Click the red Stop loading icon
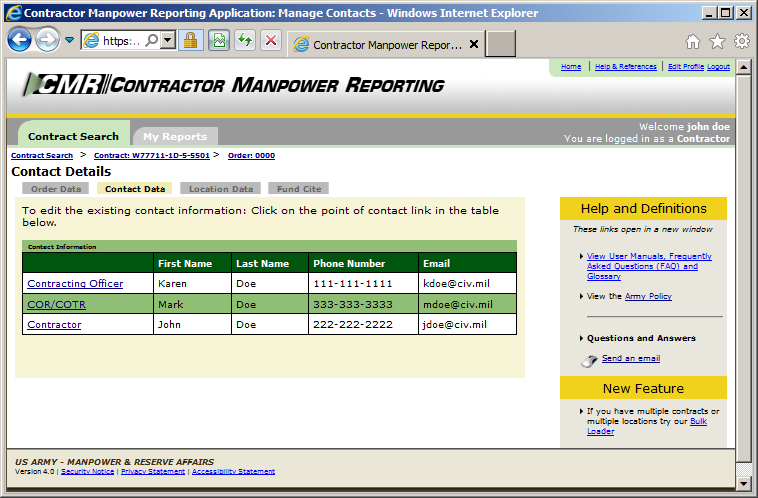 pyautogui.click(x=270, y=41)
